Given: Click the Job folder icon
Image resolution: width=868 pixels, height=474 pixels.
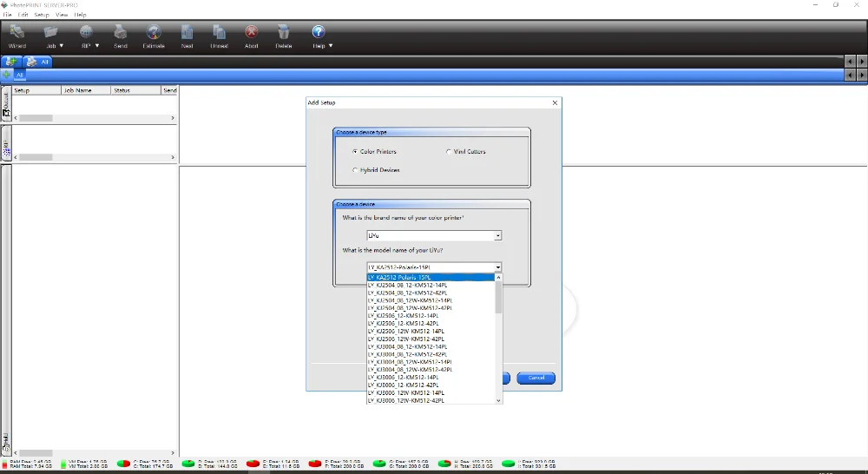Looking at the screenshot, I should 51,32.
